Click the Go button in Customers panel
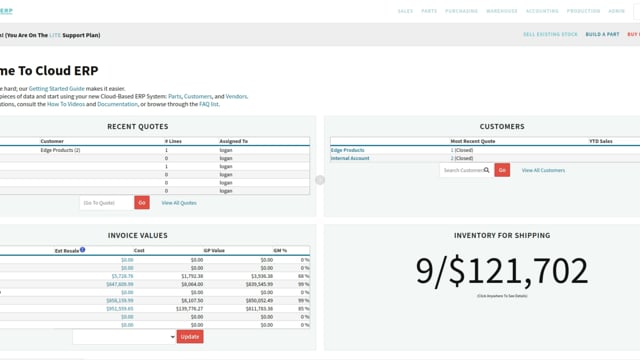Image resolution: width=640 pixels, height=360 pixels. [502, 170]
